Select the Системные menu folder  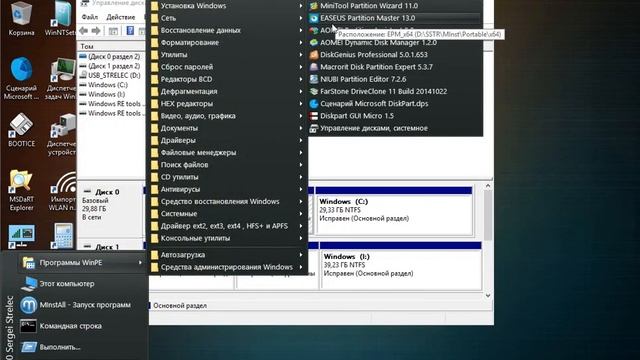click(228, 214)
